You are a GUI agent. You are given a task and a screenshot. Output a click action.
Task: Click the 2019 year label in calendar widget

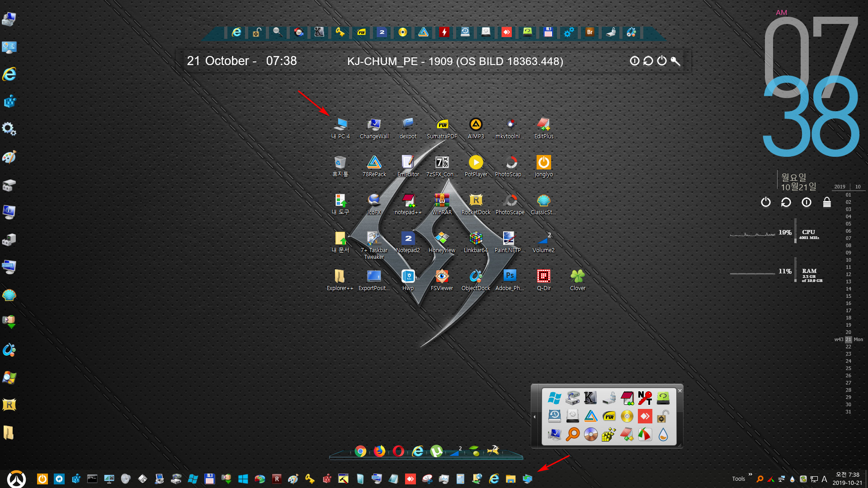840,187
